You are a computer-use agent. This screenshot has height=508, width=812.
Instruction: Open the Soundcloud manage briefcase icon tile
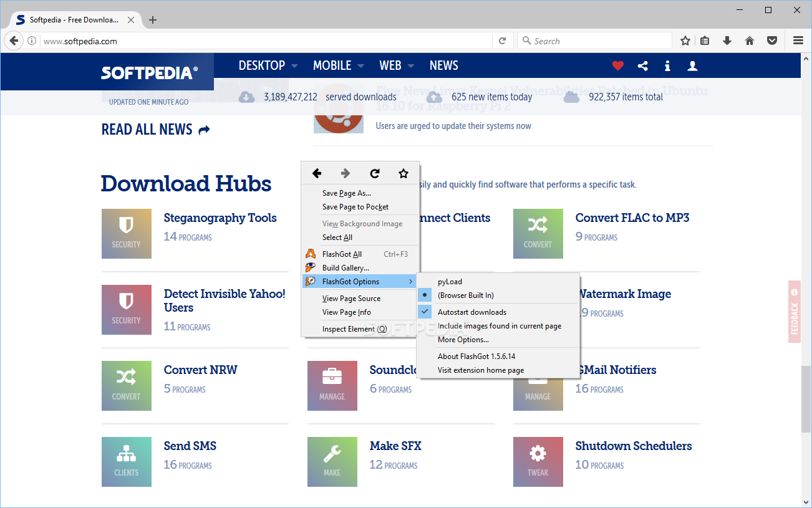[x=332, y=386]
